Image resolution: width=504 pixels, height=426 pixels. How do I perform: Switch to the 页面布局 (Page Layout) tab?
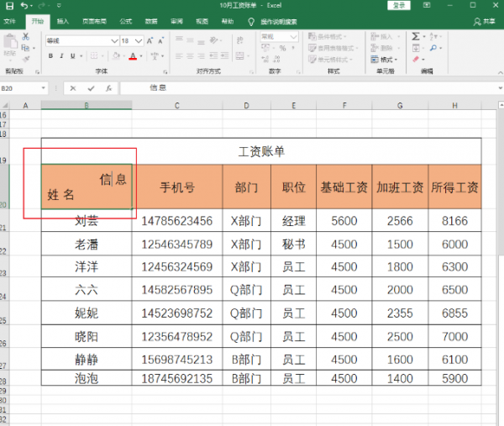(x=94, y=22)
